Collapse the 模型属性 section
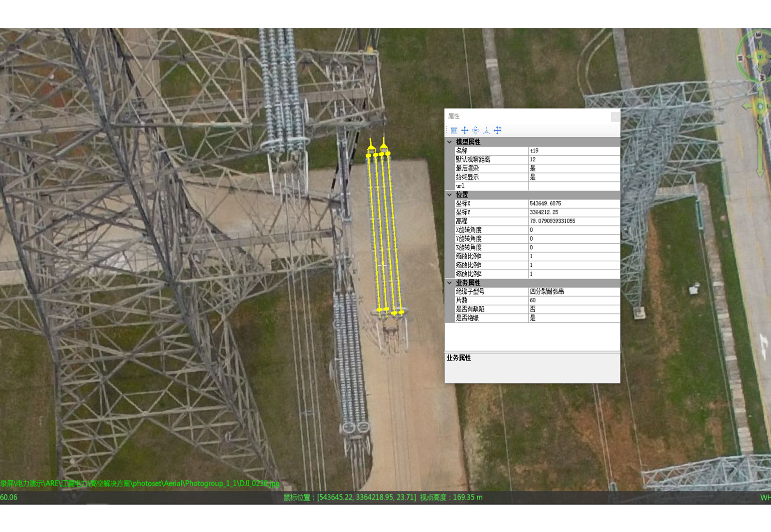 point(450,142)
